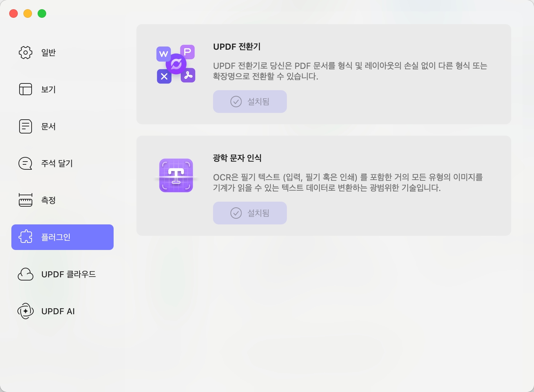Click the View (보기) layout icon
The width and height of the screenshot is (534, 392).
(26, 89)
